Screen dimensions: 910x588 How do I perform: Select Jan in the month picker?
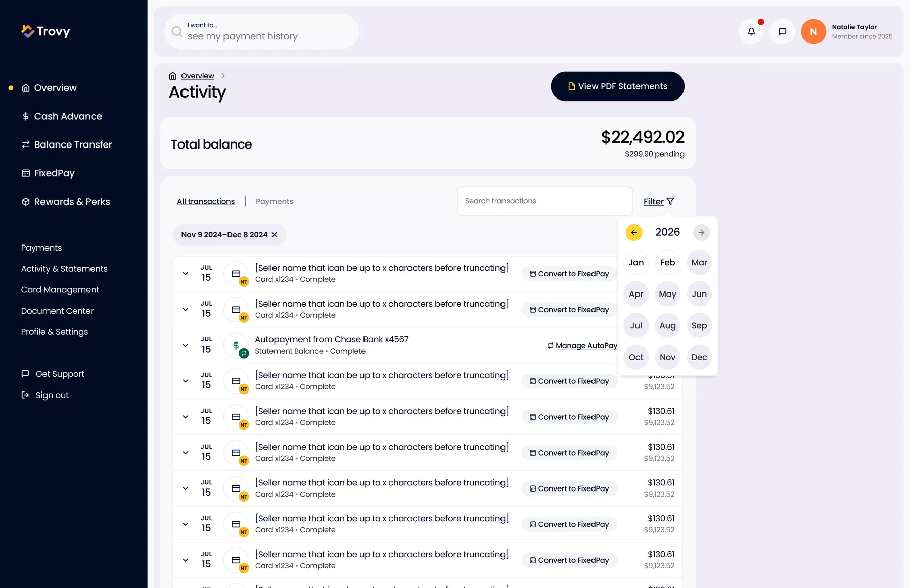(636, 263)
